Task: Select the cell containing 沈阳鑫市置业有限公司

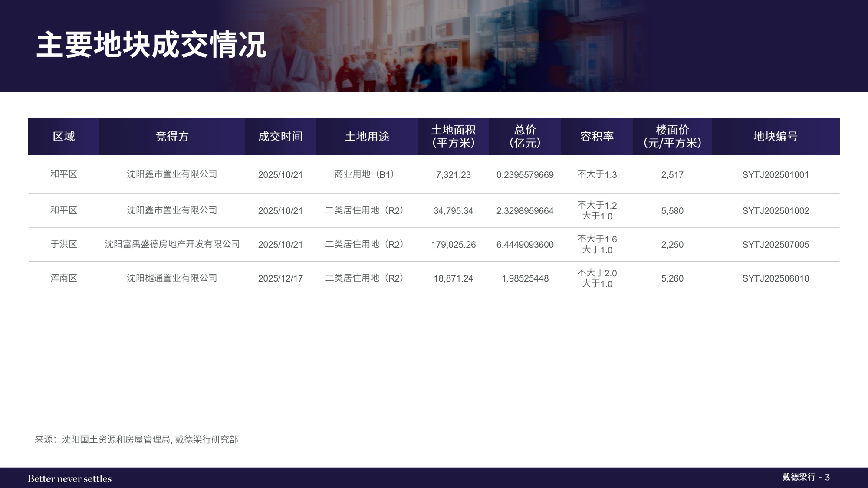Action: 172,175
